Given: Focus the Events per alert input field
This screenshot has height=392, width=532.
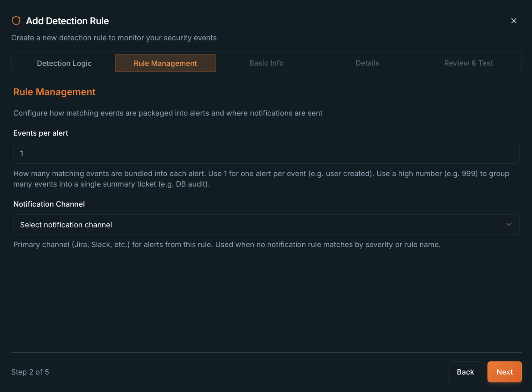Looking at the screenshot, I should (x=266, y=153).
